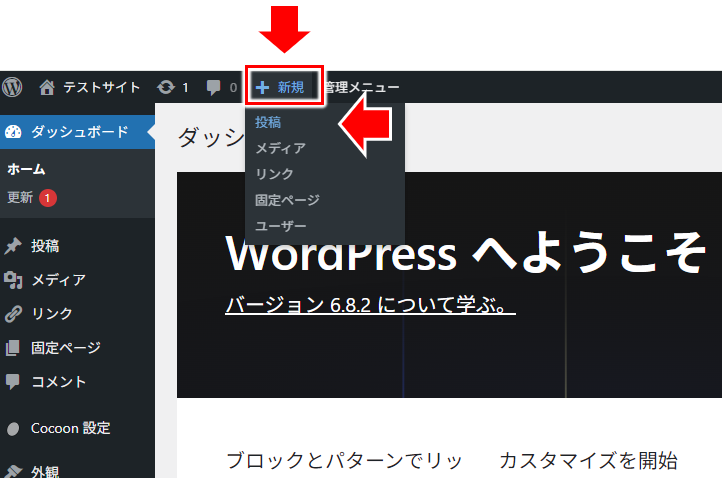Click the updates refresh icon in admin bar
The width and height of the screenshot is (723, 478).
166,87
